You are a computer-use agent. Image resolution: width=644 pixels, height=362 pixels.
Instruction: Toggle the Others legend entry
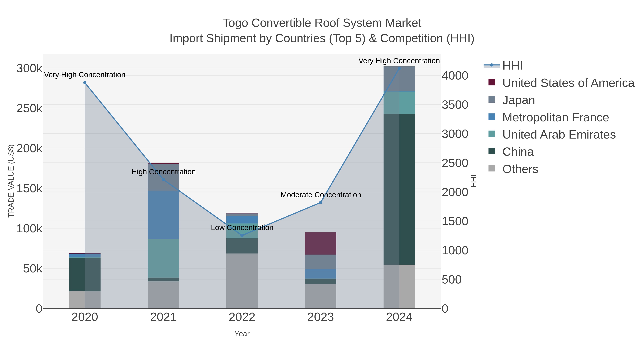click(x=513, y=169)
